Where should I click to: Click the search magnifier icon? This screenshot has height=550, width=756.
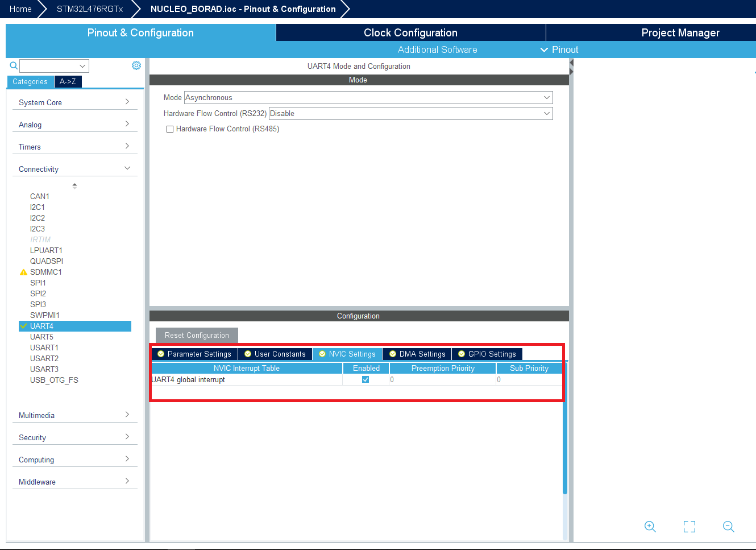coord(14,65)
